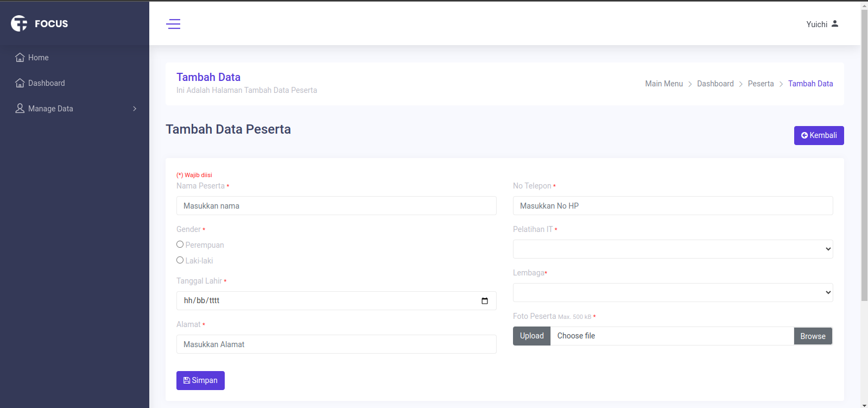The width and height of the screenshot is (868, 408).
Task: Click the floppy disk icon on Simpan
Action: point(187,380)
